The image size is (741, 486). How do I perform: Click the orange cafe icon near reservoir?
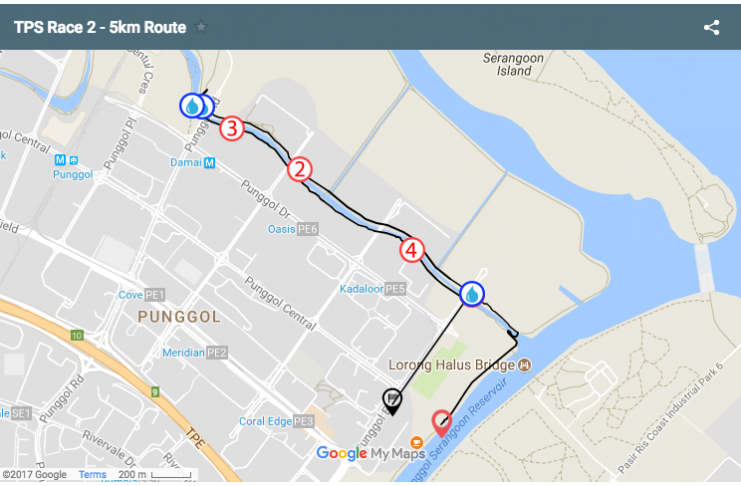(416, 442)
